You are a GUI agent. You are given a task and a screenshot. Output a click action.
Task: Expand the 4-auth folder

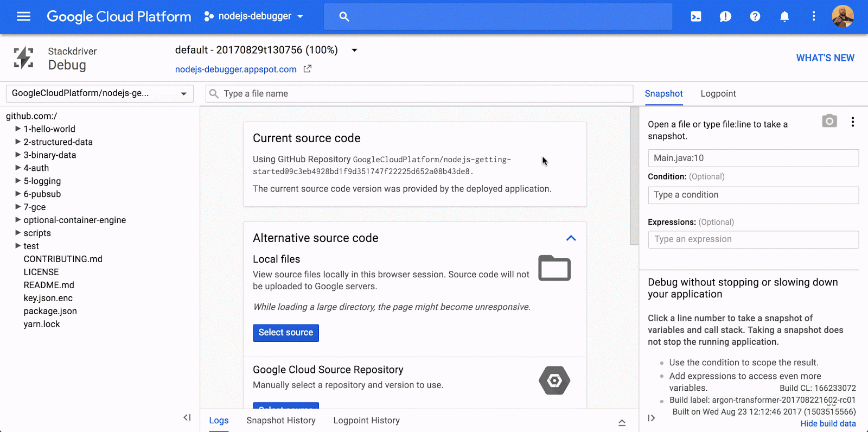click(x=18, y=168)
